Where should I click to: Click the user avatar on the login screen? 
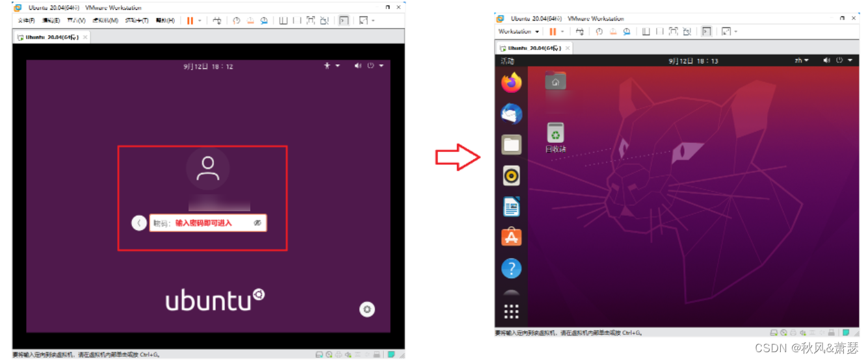(208, 168)
